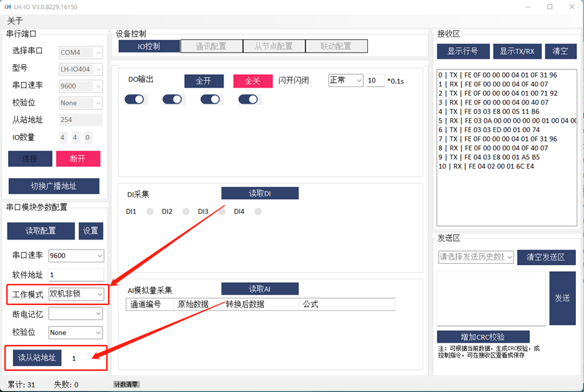Image resolution: width=584 pixels, height=392 pixels.
Task: Click the 发送 send button
Action: click(562, 298)
